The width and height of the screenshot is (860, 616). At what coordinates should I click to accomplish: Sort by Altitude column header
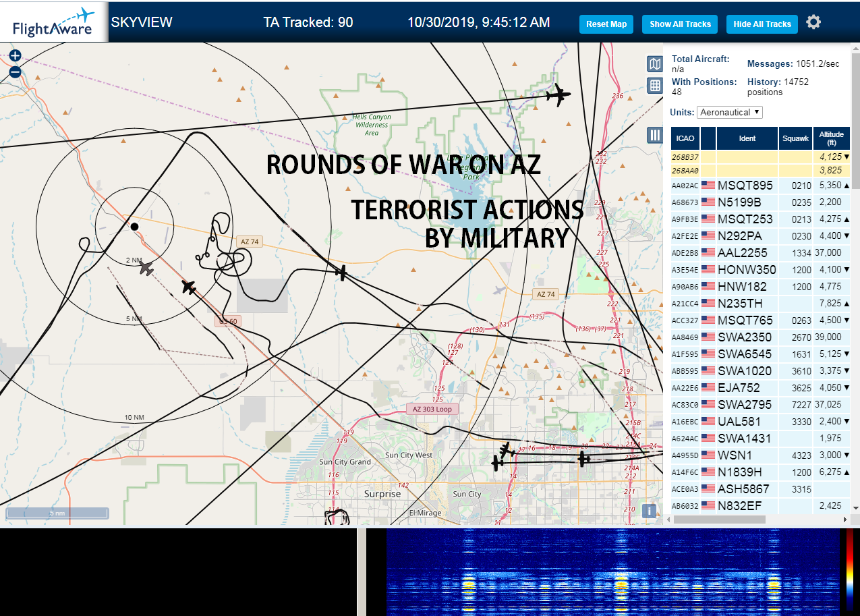pyautogui.click(x=832, y=138)
